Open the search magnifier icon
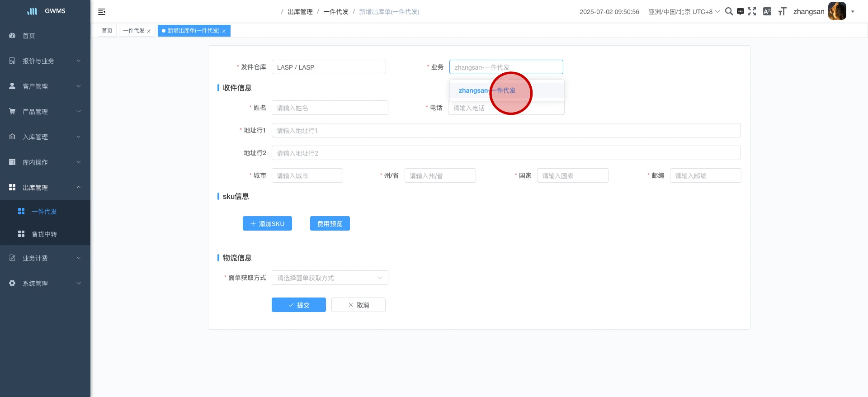The height and width of the screenshot is (397, 868). (729, 12)
